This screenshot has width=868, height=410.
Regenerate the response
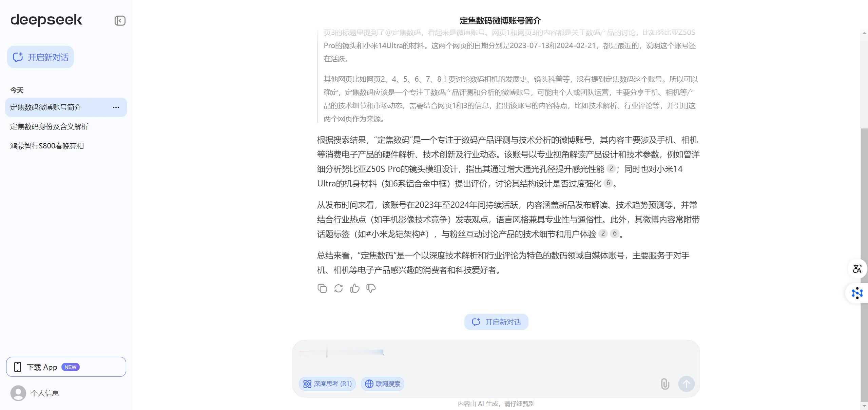339,288
